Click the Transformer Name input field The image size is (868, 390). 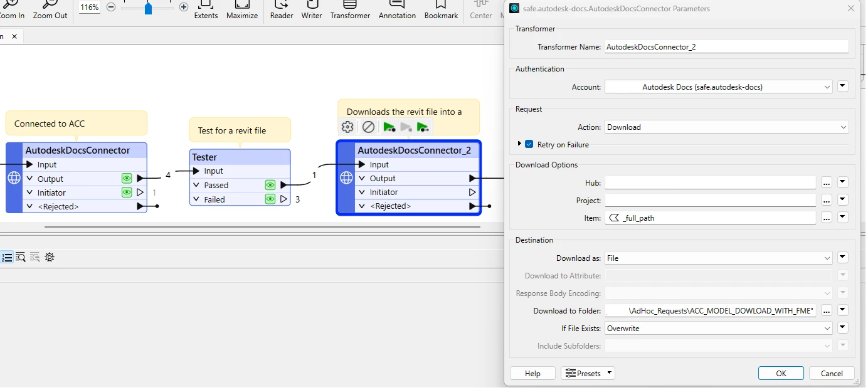726,47
